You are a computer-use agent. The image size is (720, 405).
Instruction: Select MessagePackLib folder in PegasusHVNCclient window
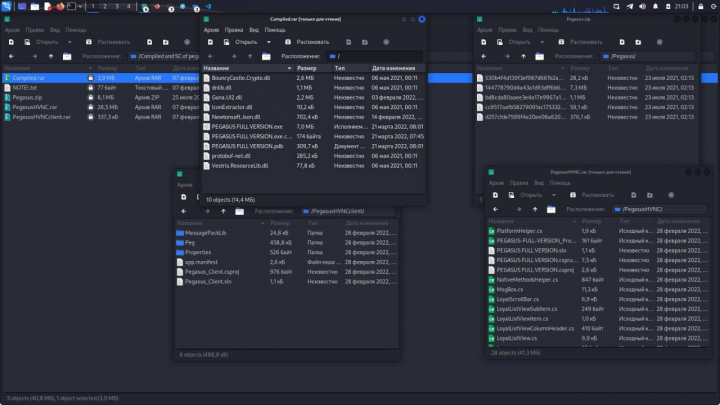pyautogui.click(x=287, y=233)
